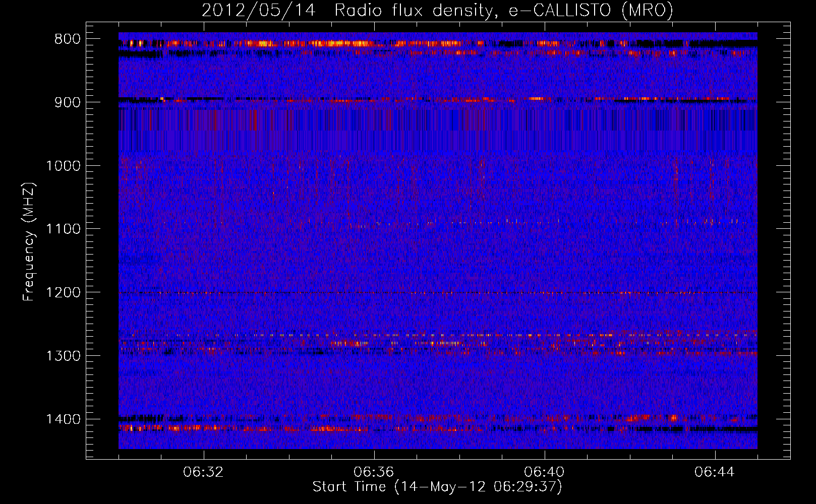Click the 06:32 time tick label
The height and width of the screenshot is (504, 816).
[203, 472]
